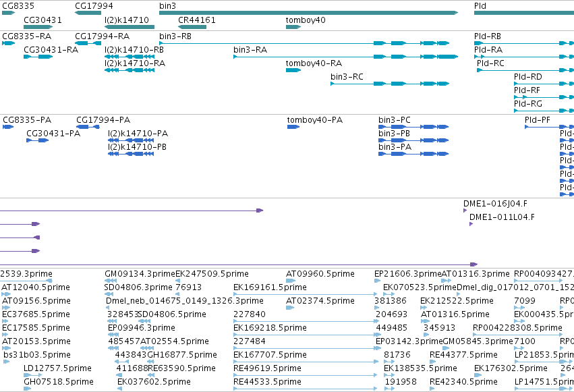Click the CG30431 gene label

click(42, 20)
